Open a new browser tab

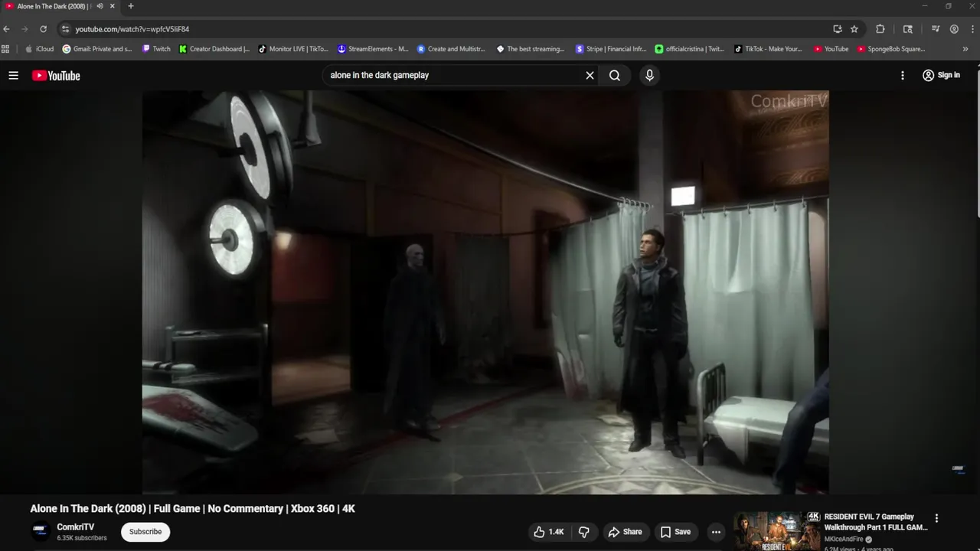click(131, 6)
